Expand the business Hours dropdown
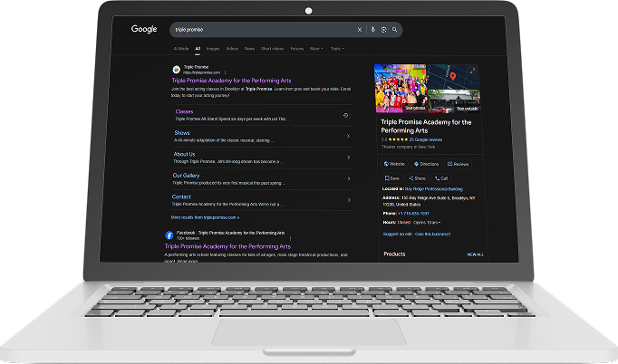 (x=440, y=222)
